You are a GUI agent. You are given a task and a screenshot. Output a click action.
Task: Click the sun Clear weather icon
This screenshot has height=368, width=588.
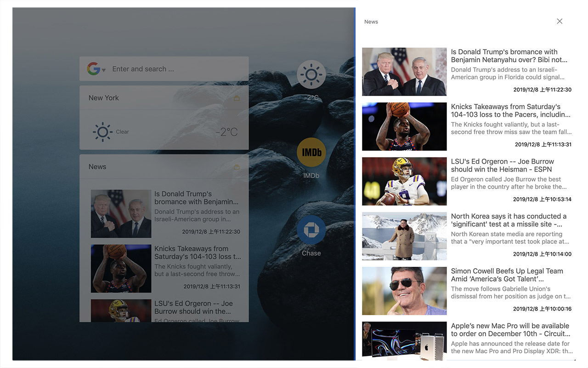point(102,132)
